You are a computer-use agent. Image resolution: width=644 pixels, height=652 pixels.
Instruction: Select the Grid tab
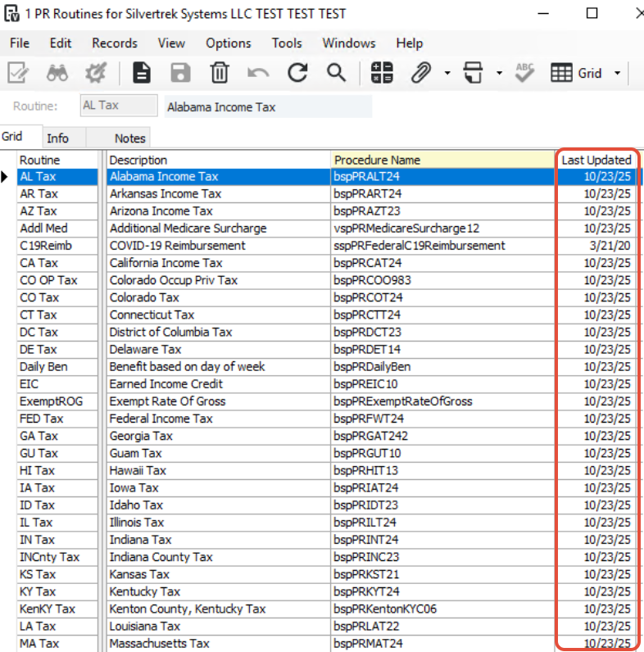tap(20, 137)
